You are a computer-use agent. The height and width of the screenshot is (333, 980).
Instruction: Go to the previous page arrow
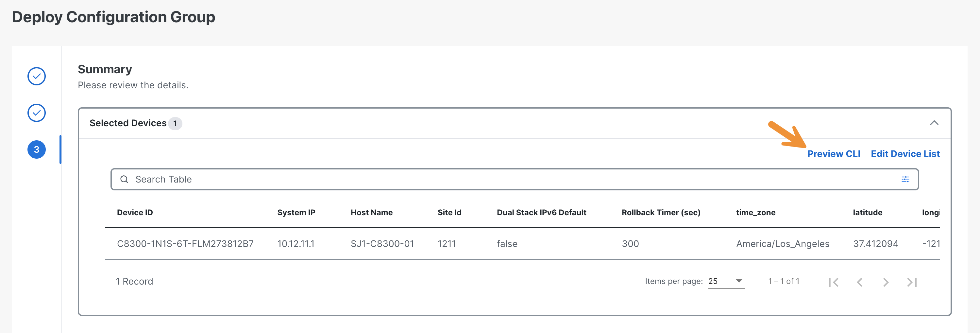click(x=859, y=282)
